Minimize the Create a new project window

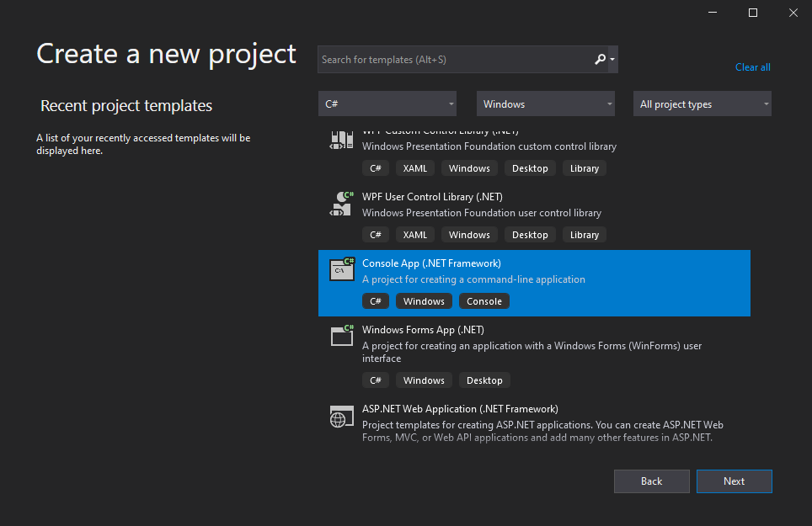point(713,13)
